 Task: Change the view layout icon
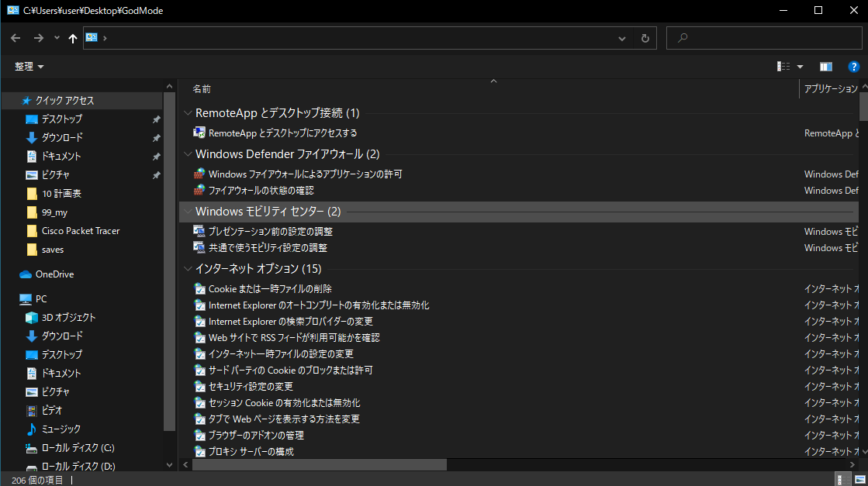point(783,67)
